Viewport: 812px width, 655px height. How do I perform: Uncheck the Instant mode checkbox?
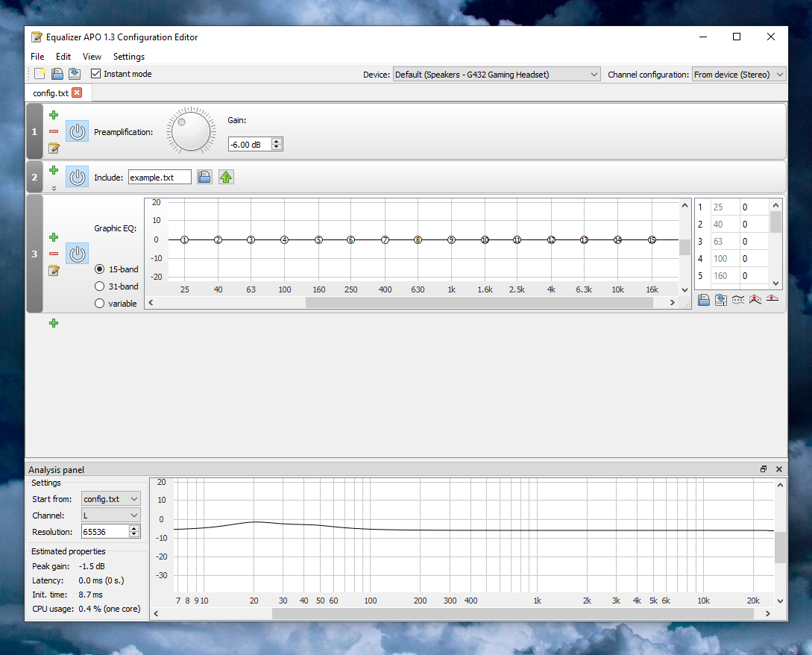[x=96, y=74]
